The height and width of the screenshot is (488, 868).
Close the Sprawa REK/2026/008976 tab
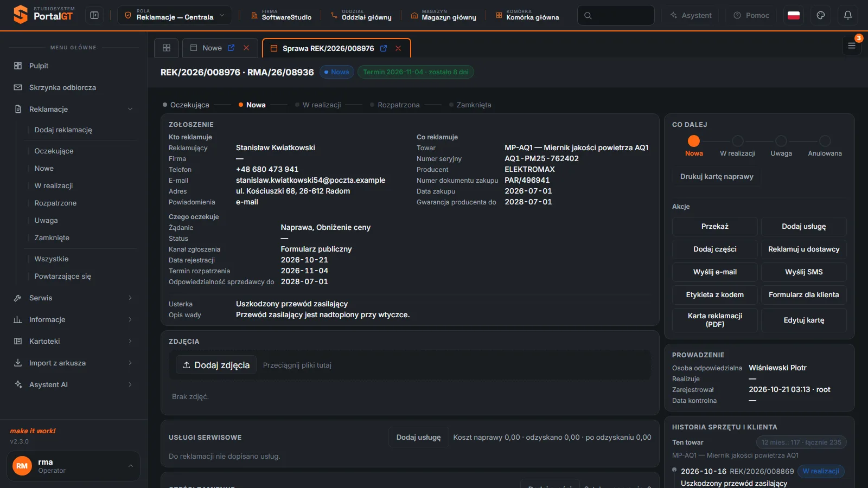[x=398, y=48]
